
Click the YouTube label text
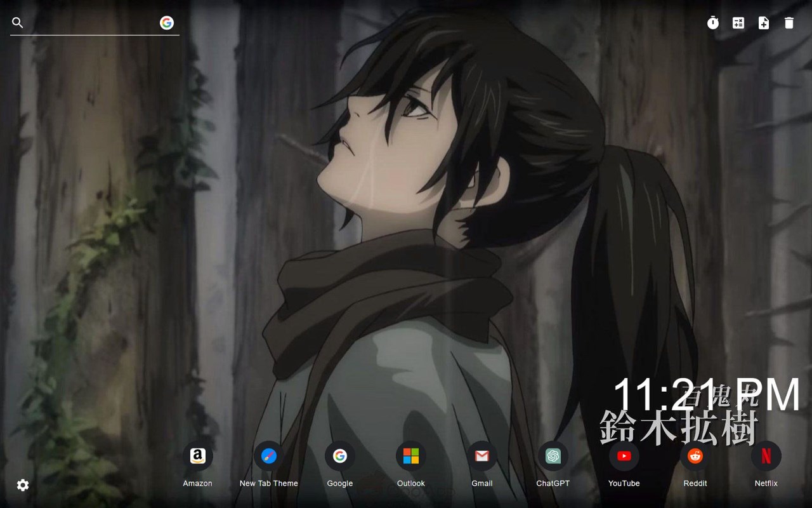(624, 483)
